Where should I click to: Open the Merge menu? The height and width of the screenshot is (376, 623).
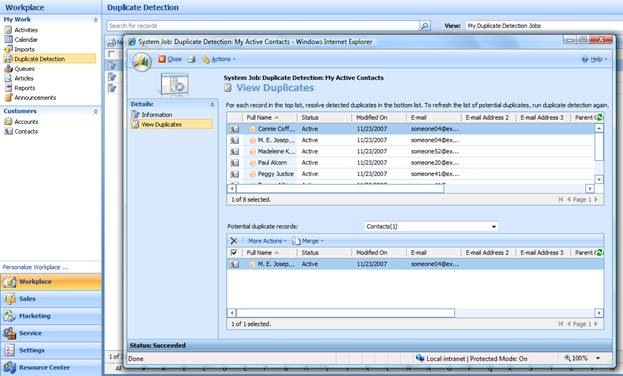click(308, 241)
